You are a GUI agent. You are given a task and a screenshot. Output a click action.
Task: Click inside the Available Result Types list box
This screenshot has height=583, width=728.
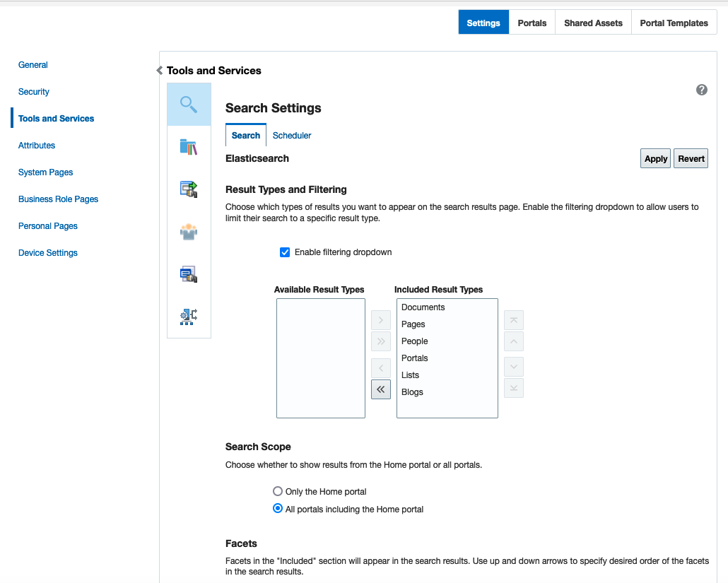(321, 358)
